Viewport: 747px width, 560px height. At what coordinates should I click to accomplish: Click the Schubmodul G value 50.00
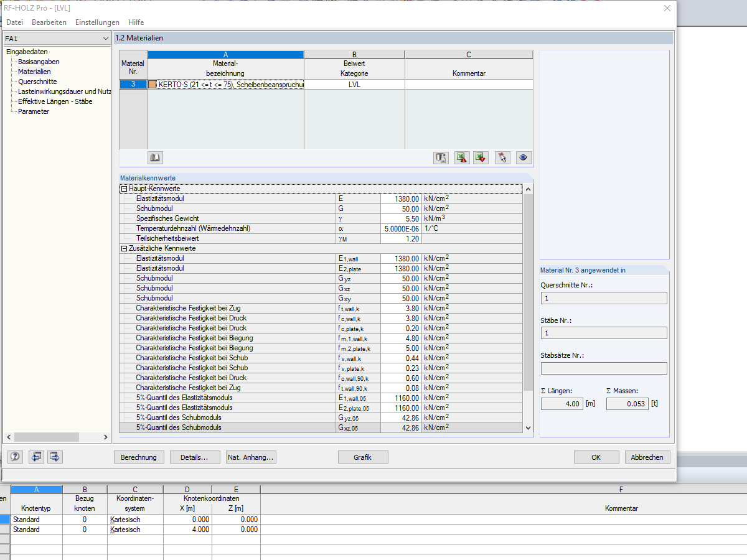[401, 208]
